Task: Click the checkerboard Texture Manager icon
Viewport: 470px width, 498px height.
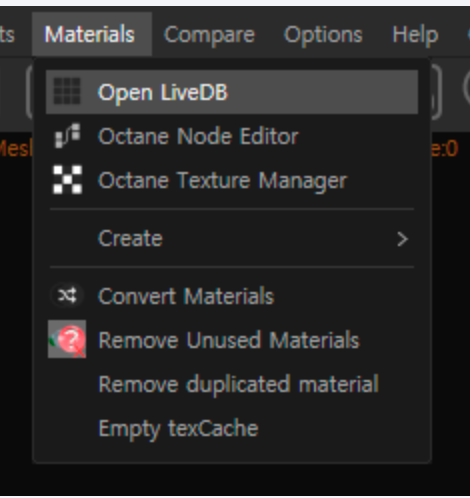Action: pyautogui.click(x=67, y=180)
